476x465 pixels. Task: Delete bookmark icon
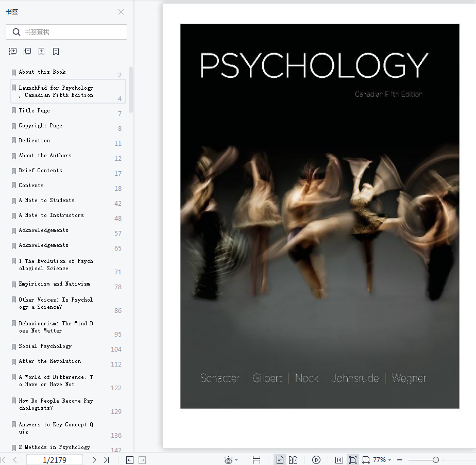56,52
